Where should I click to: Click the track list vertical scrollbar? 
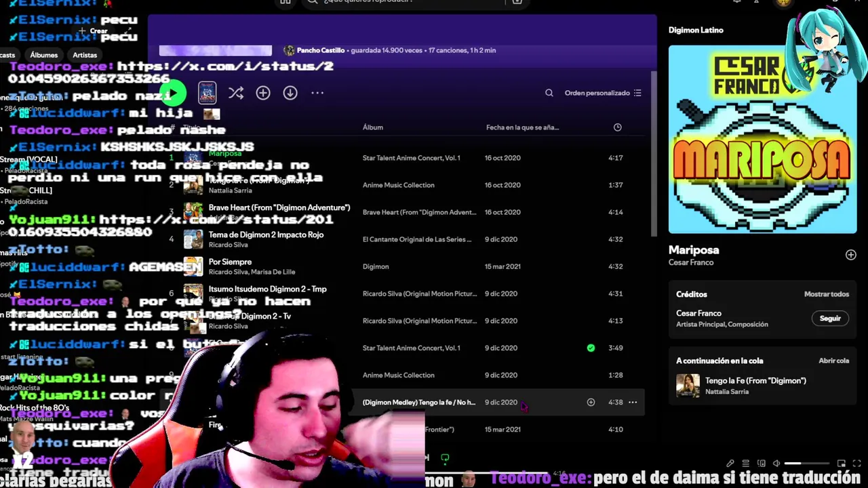654,154
